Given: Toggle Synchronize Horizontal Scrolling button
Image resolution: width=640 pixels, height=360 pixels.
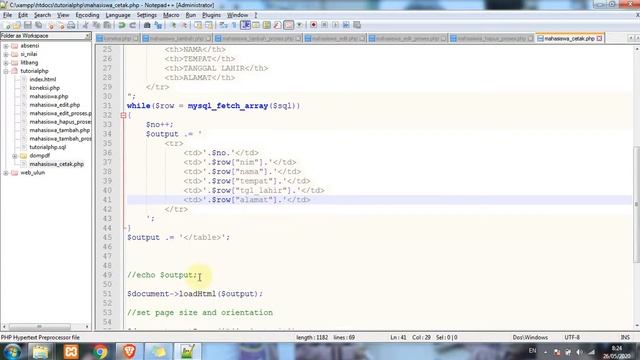Looking at the screenshot, I should 209,25.
